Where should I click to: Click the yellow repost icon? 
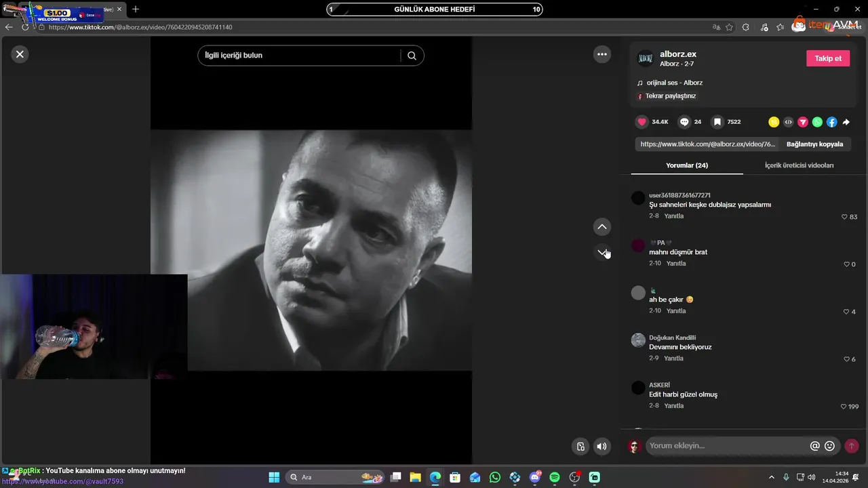pos(774,122)
